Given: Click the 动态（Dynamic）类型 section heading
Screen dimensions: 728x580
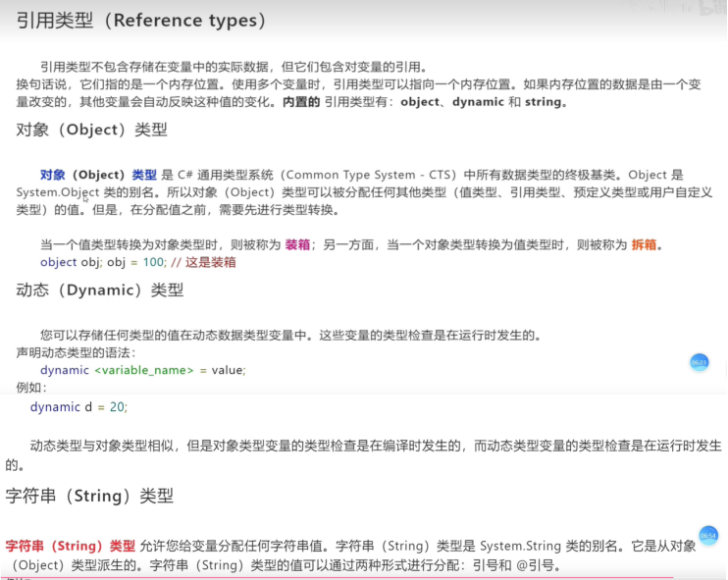Looking at the screenshot, I should [x=100, y=290].
